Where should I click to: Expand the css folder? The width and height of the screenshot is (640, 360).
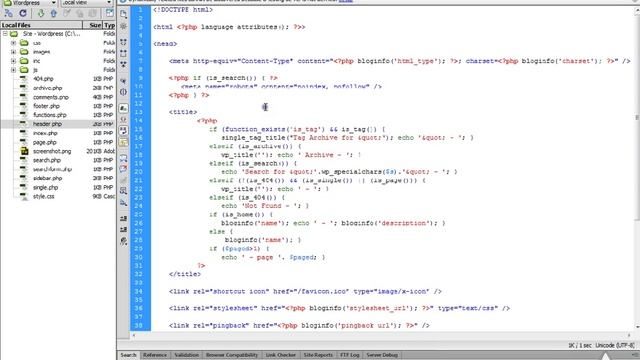click(x=13, y=42)
